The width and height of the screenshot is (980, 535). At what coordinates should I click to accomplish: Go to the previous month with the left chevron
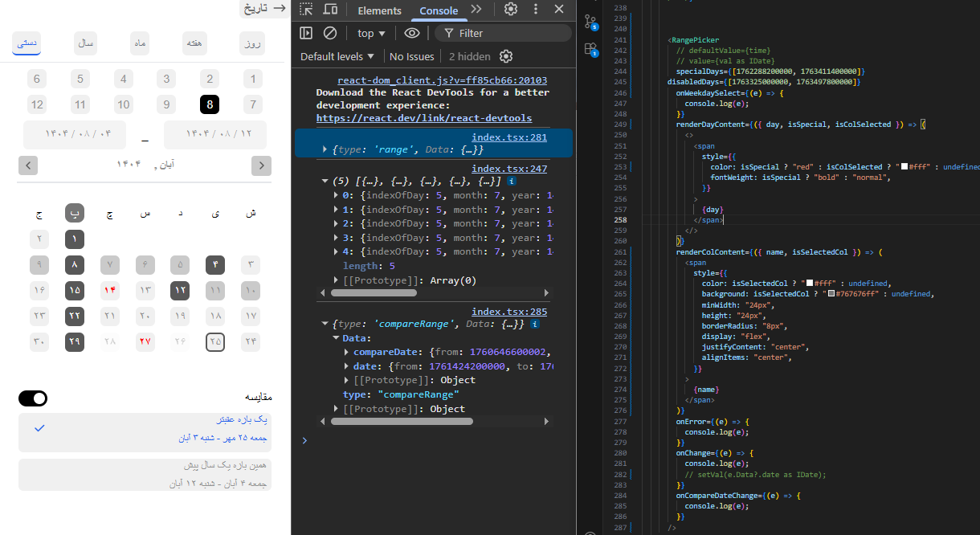click(x=27, y=165)
